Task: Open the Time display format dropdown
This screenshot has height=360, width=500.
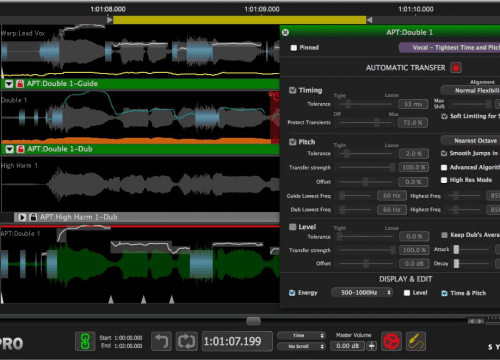Action: (301, 336)
